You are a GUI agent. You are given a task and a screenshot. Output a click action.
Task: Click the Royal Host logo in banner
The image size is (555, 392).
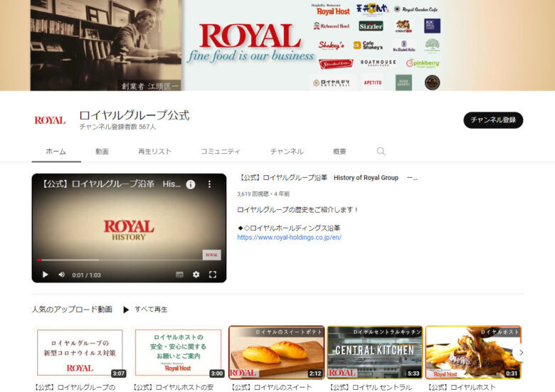pos(332,10)
